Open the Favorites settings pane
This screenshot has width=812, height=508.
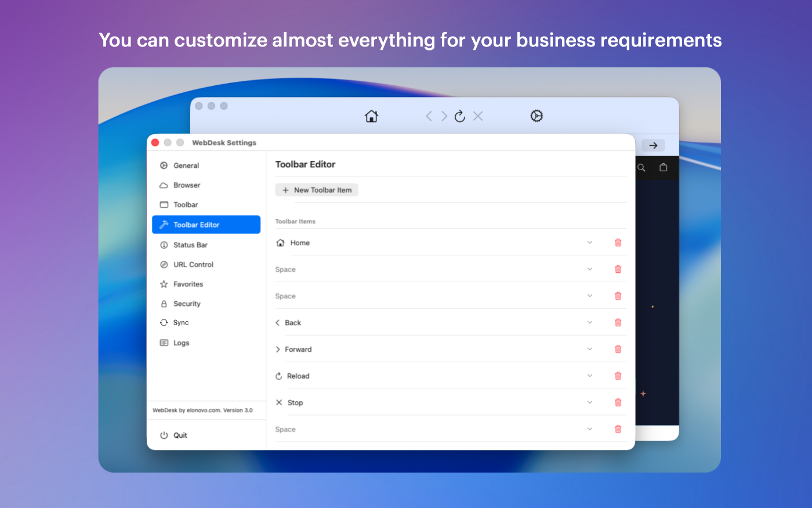pos(188,284)
